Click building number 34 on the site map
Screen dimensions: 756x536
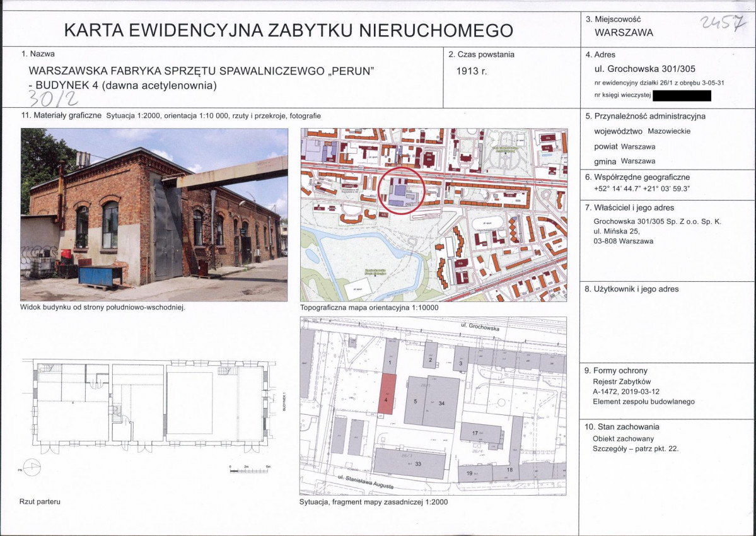click(x=441, y=404)
